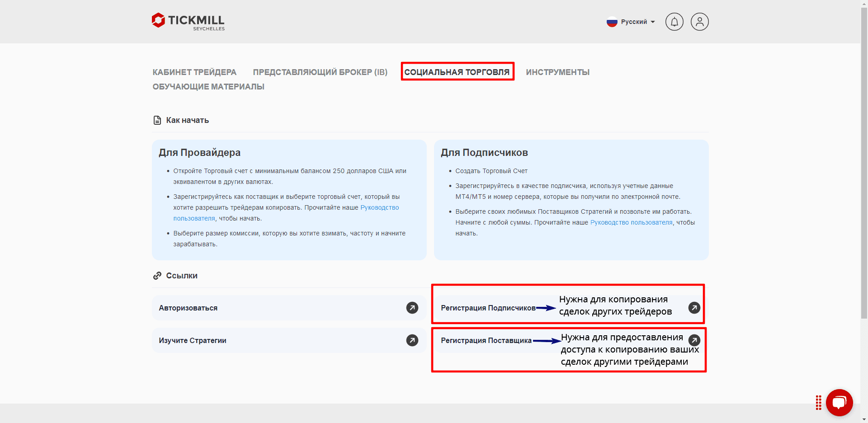The height and width of the screenshot is (423, 868).
Task: Click the Ссылки section heading
Action: click(182, 276)
